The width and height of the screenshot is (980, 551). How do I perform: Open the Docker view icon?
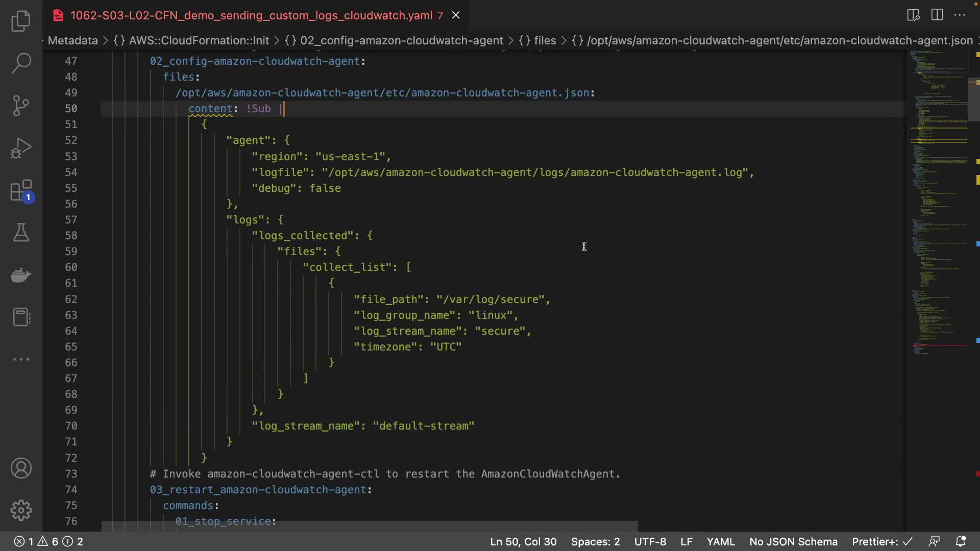coord(21,275)
